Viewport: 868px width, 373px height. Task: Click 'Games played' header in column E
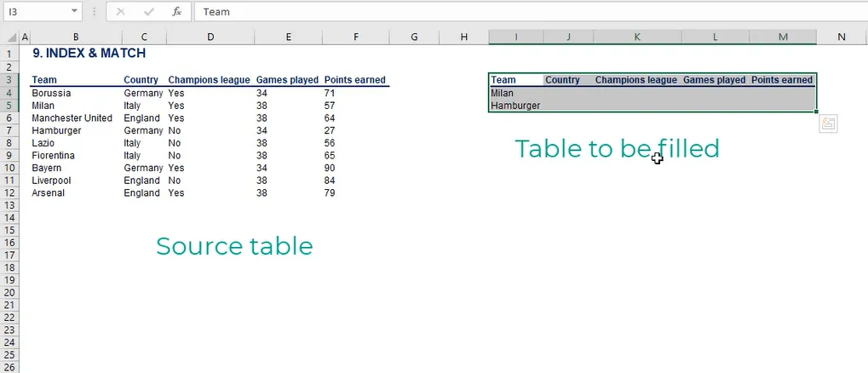tap(287, 80)
